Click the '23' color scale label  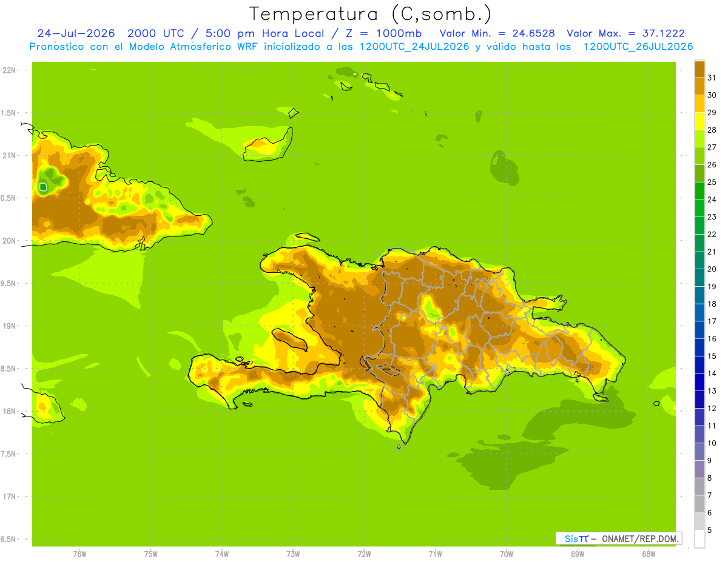[712, 217]
